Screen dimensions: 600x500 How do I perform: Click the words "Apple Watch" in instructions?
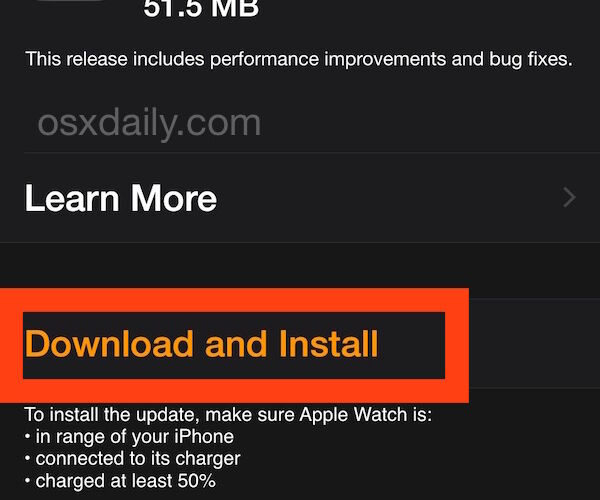(353, 415)
